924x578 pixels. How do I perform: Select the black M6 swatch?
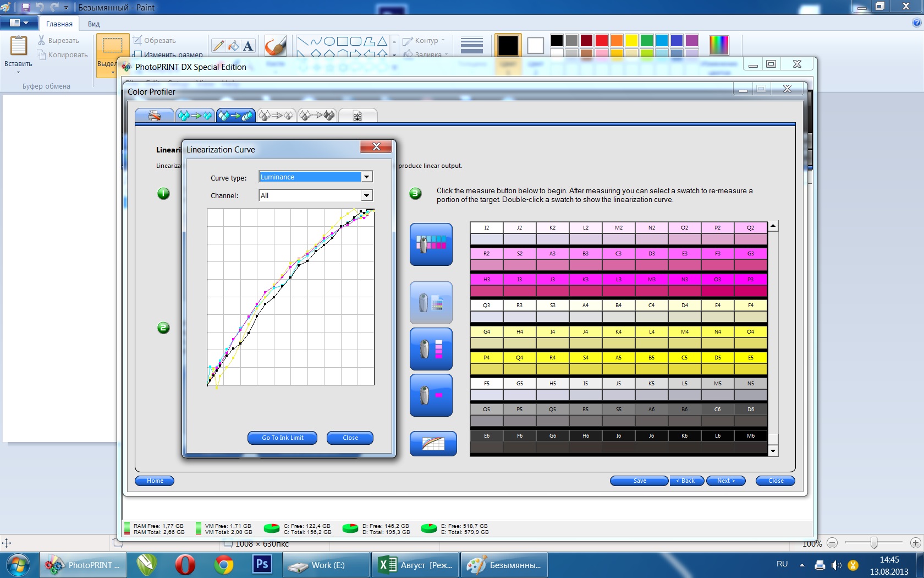click(x=751, y=441)
